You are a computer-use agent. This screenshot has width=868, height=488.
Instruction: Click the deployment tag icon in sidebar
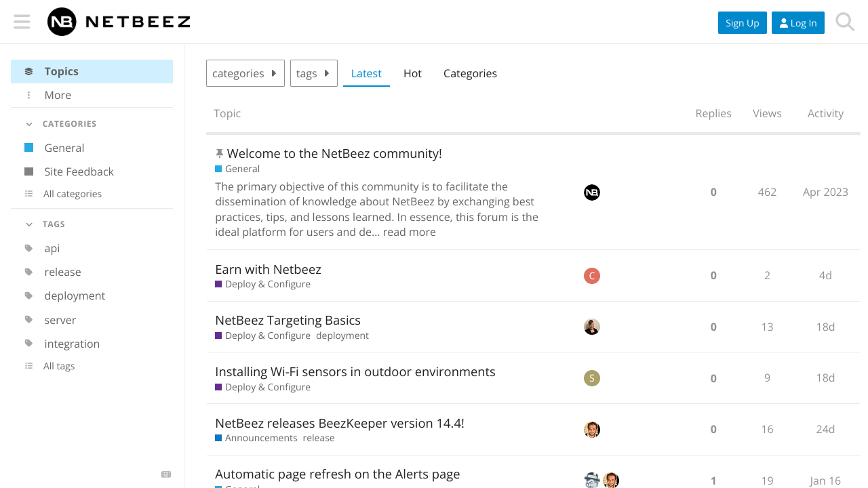(x=28, y=296)
